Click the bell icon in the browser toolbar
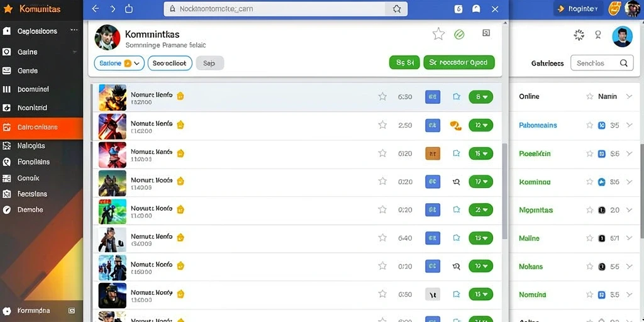 tap(477, 9)
